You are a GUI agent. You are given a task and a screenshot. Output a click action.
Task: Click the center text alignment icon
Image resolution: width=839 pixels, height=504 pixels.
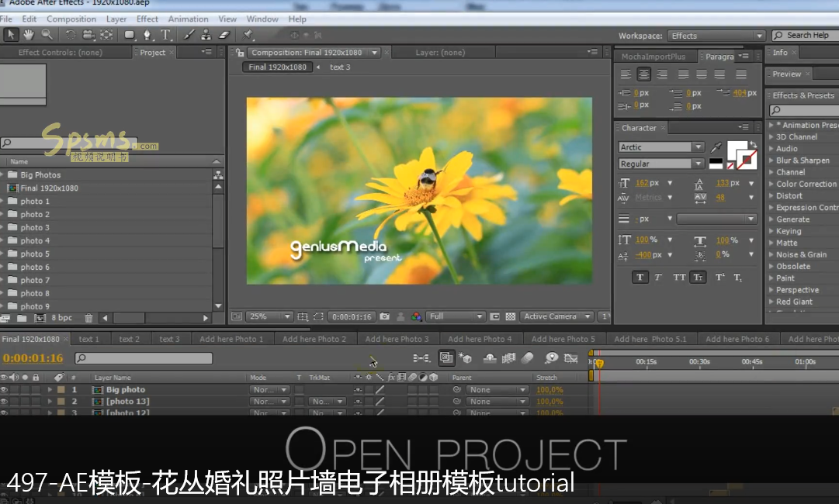643,74
